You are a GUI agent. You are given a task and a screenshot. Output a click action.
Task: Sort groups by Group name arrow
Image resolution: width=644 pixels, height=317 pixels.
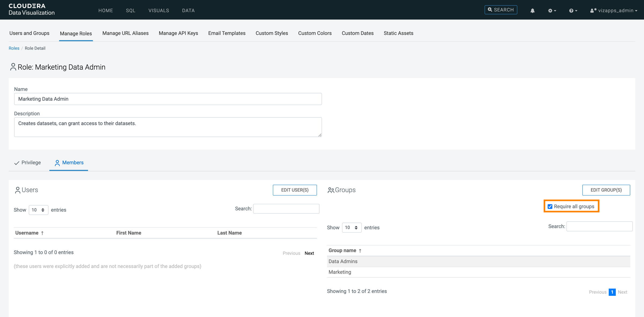(360, 250)
